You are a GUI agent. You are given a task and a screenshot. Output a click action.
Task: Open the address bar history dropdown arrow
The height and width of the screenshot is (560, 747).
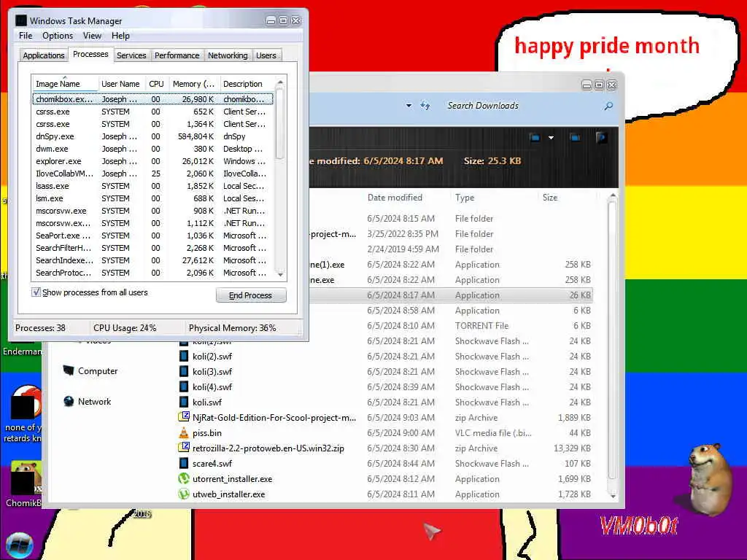(x=409, y=105)
